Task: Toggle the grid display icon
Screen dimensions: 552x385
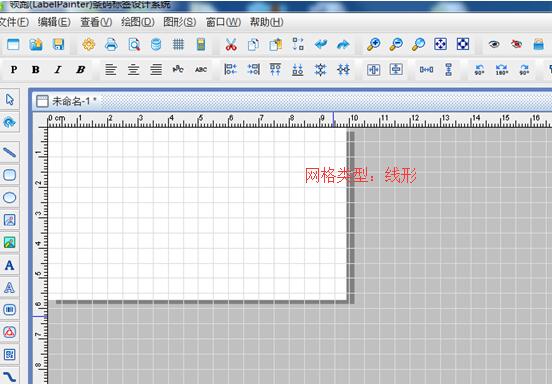Action: tap(178, 45)
